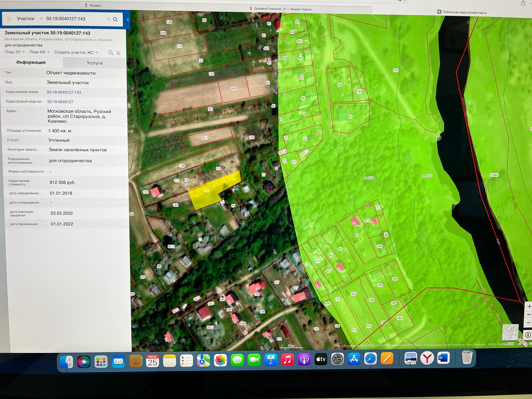This screenshot has width=532, height=399.
Task: Switch basemap using the map thumbnail
Action: click(x=510, y=332)
